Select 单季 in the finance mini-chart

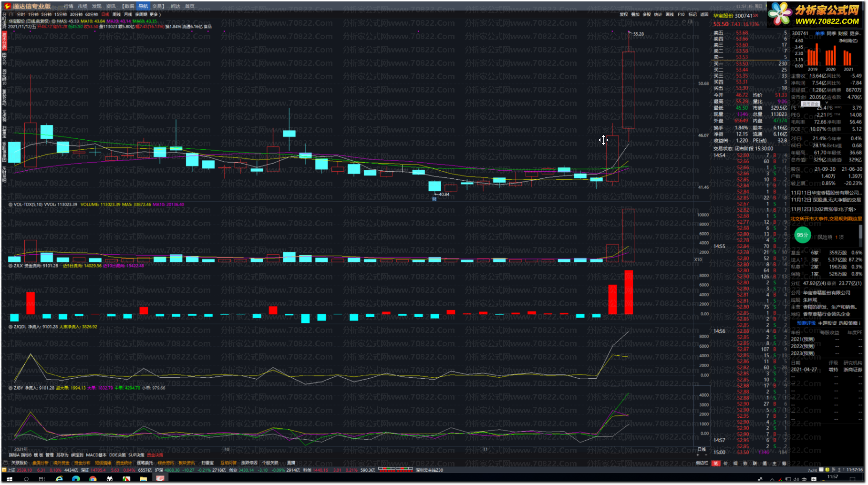coord(820,33)
